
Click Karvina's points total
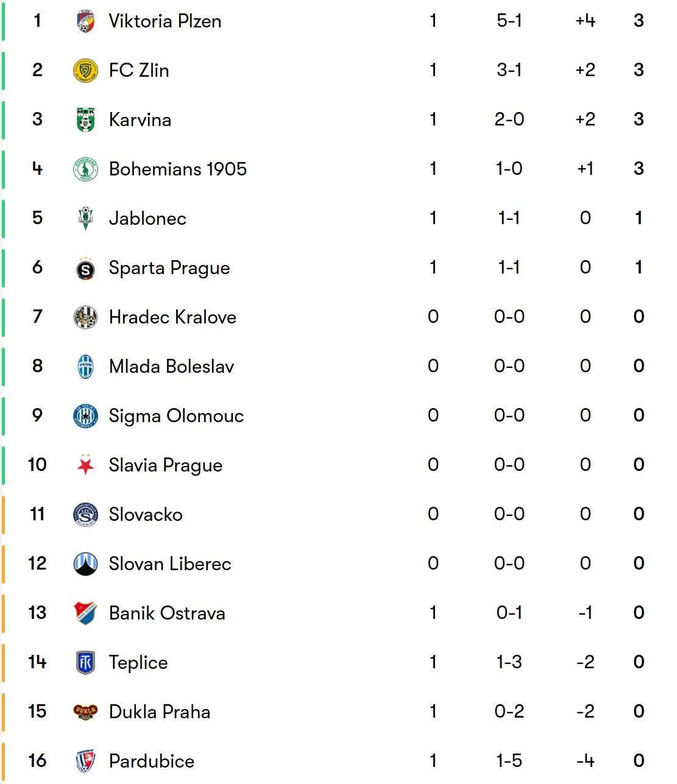point(639,119)
